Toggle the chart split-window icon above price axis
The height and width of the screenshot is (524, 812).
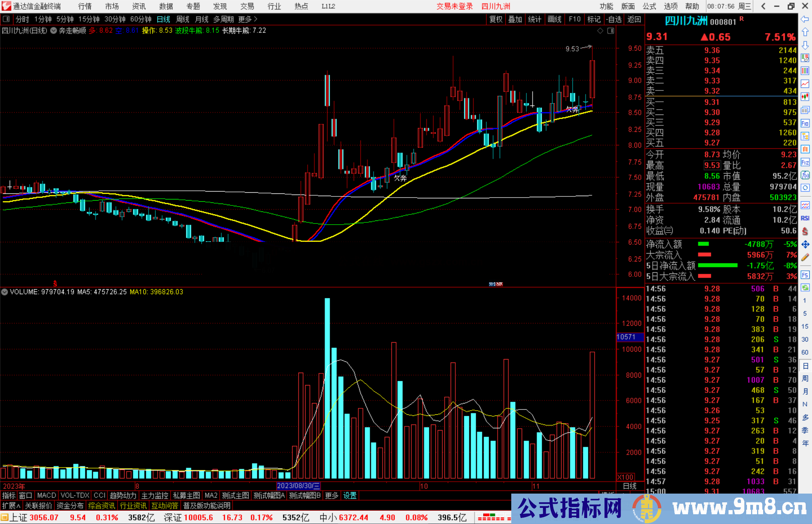611,31
